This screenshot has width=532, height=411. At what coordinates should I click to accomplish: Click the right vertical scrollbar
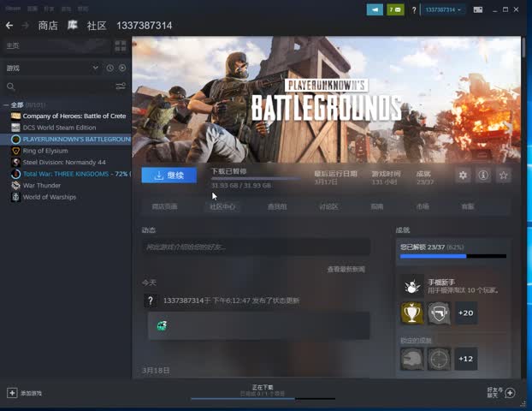tap(524, 48)
